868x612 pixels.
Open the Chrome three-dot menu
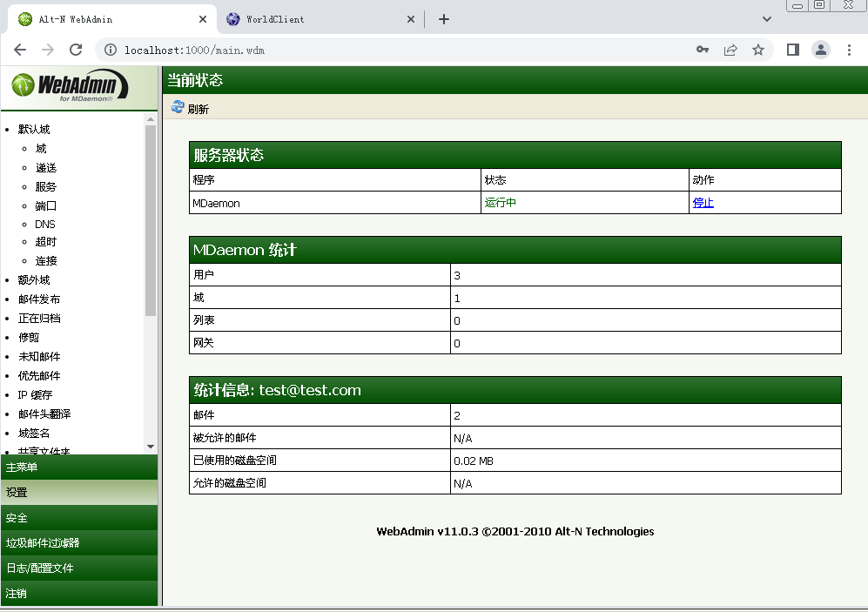(x=849, y=50)
